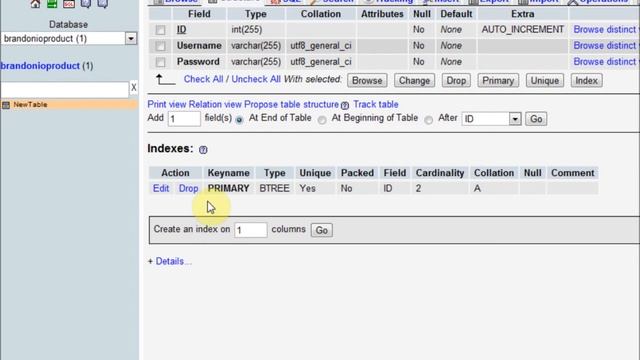The height and width of the screenshot is (360, 640).
Task: Click the Cardinality value 2
Action: pyautogui.click(x=418, y=189)
